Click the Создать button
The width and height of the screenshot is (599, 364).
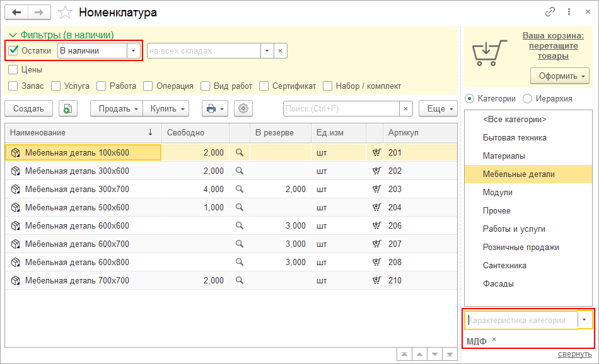[x=28, y=109]
